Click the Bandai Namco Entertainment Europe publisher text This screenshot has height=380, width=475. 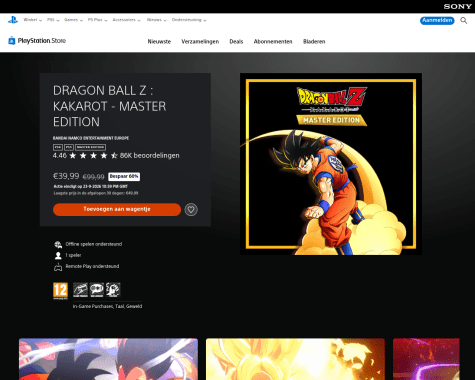(x=91, y=138)
